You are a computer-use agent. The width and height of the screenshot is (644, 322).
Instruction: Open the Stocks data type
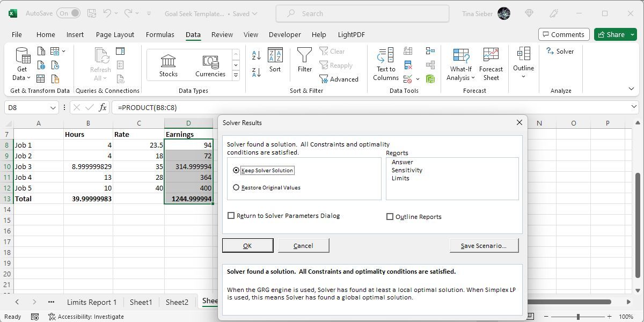(168, 64)
